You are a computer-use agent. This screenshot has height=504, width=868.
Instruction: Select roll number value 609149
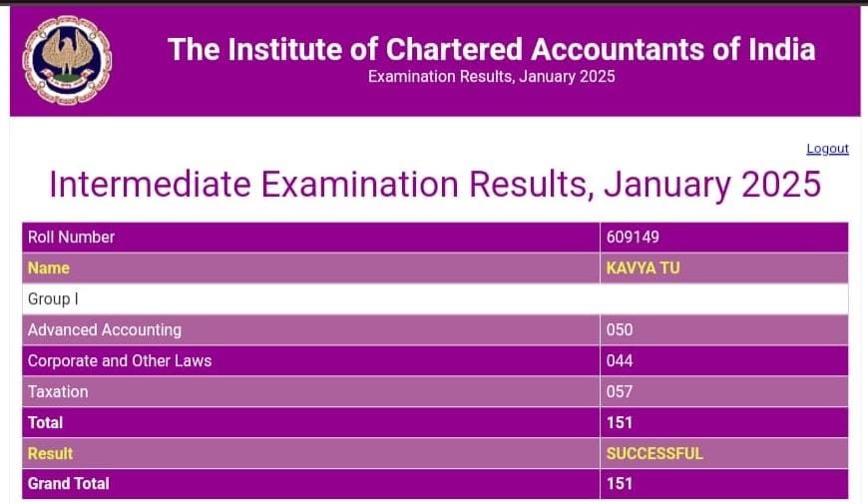[x=633, y=238]
